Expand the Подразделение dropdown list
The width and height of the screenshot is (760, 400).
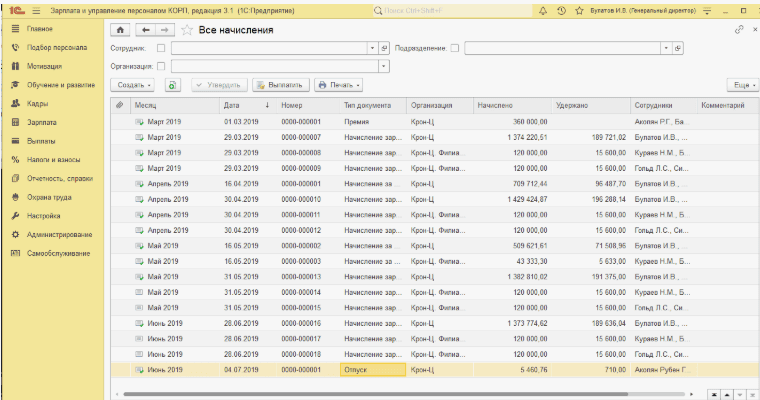click(666, 48)
